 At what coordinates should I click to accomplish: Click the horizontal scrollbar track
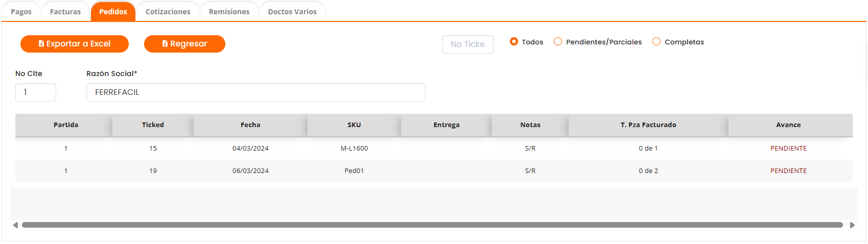coord(432,225)
